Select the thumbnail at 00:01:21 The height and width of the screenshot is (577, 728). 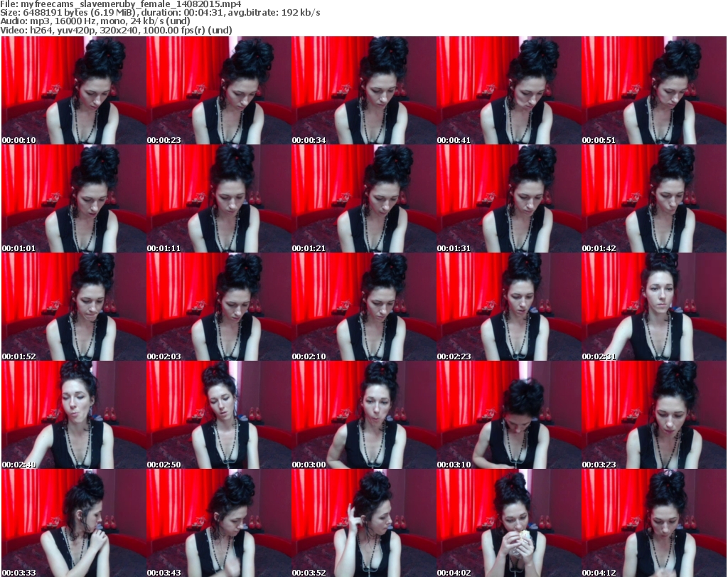[364, 198]
